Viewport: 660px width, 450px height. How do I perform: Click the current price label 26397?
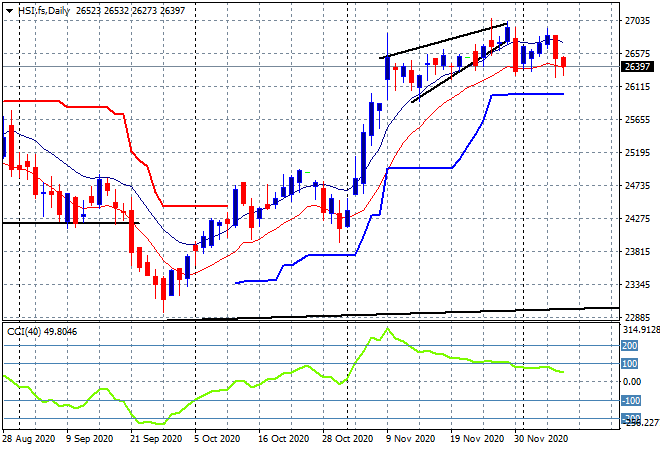click(637, 67)
